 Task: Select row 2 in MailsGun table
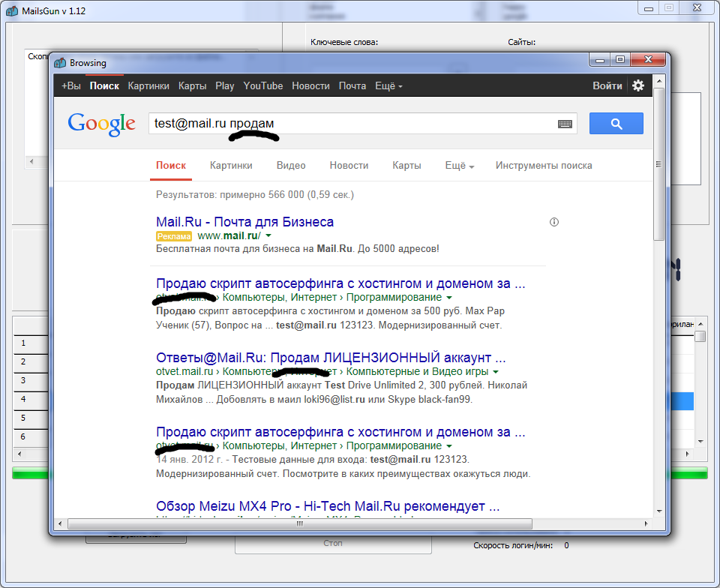31,362
